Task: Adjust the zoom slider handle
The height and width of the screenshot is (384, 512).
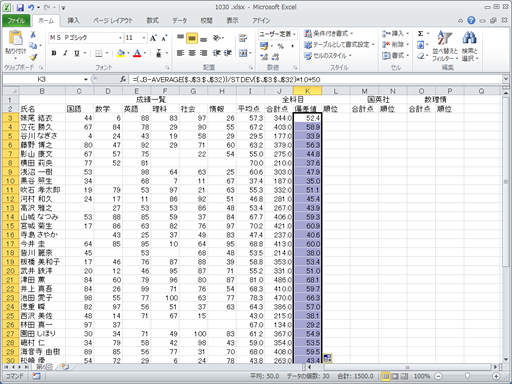Action: click(x=467, y=376)
